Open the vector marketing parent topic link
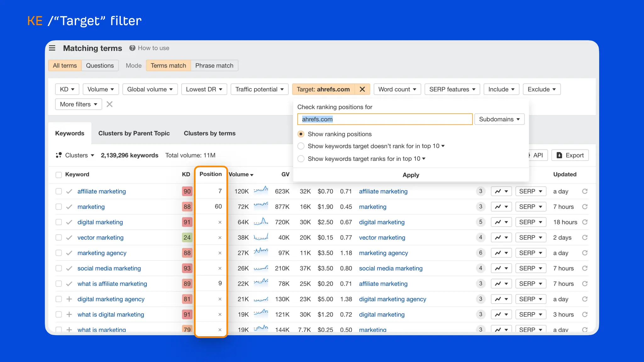 (382, 238)
